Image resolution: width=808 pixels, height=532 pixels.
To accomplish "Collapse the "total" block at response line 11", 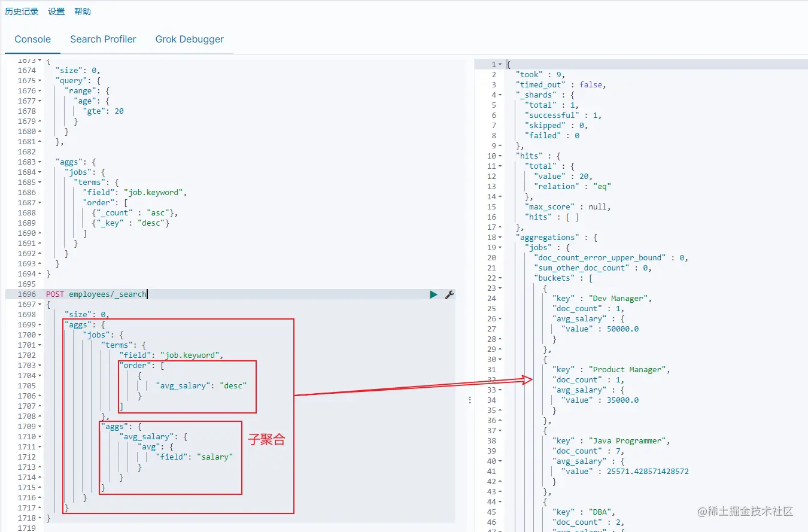I will 500,166.
